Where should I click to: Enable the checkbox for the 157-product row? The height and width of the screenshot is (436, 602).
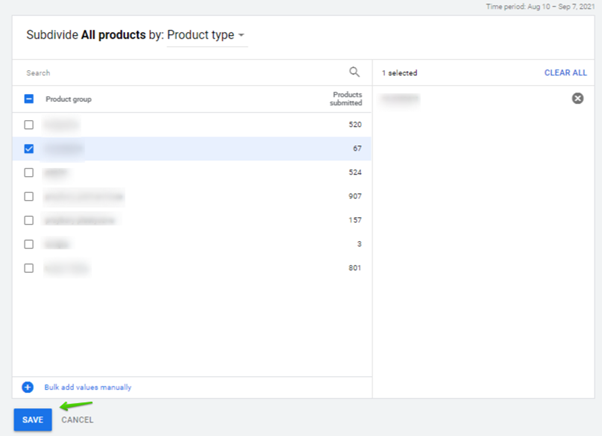(28, 221)
